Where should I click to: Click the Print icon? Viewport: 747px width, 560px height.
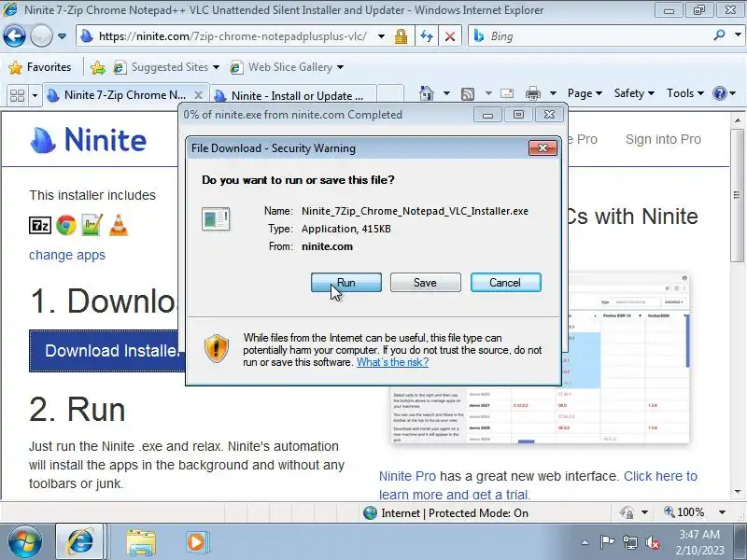click(x=532, y=93)
